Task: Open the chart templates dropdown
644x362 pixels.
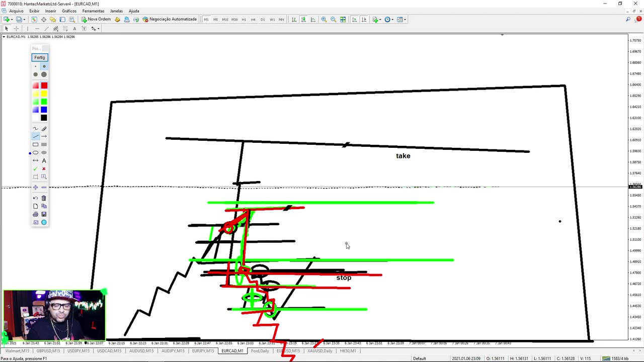Action: click(401, 20)
